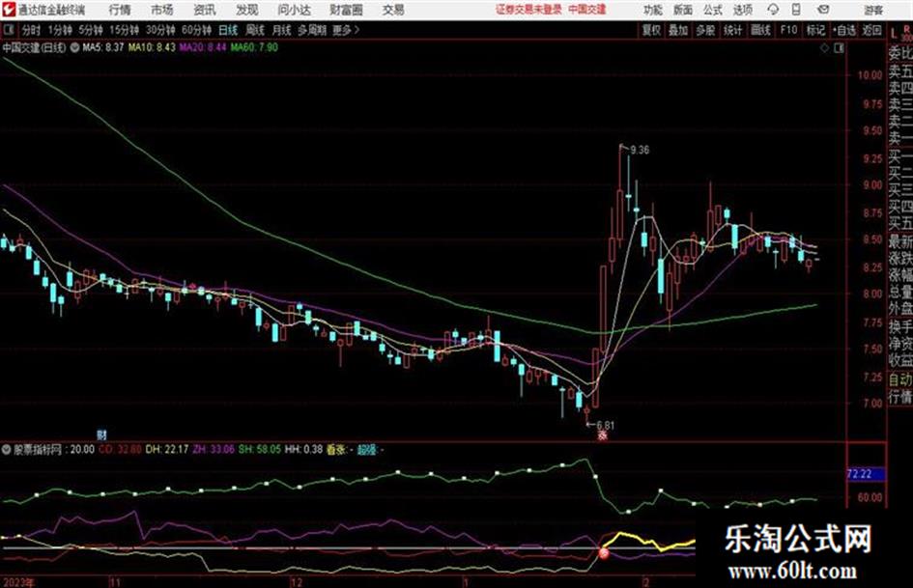Screen dimensions: 913x588
Task: Click the 统计 statistics button
Action: pos(732,30)
